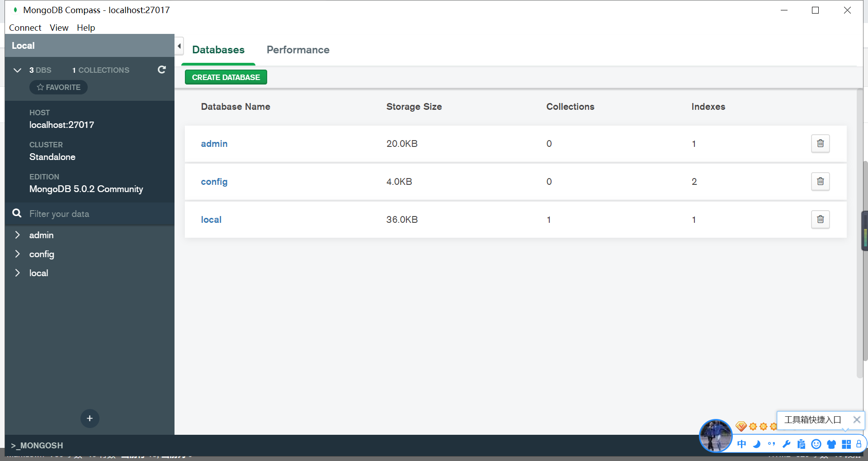Click the 1 COLLECTIONS counter
The height and width of the screenshot is (461, 868).
[101, 70]
